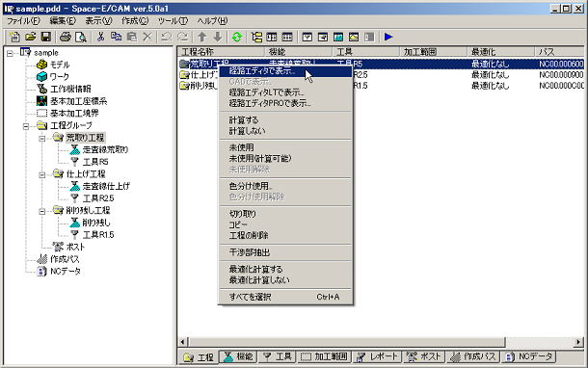Choose 未使用(計算可能) in the context menu
Screen dimensions: 588x368
(x=285, y=159)
